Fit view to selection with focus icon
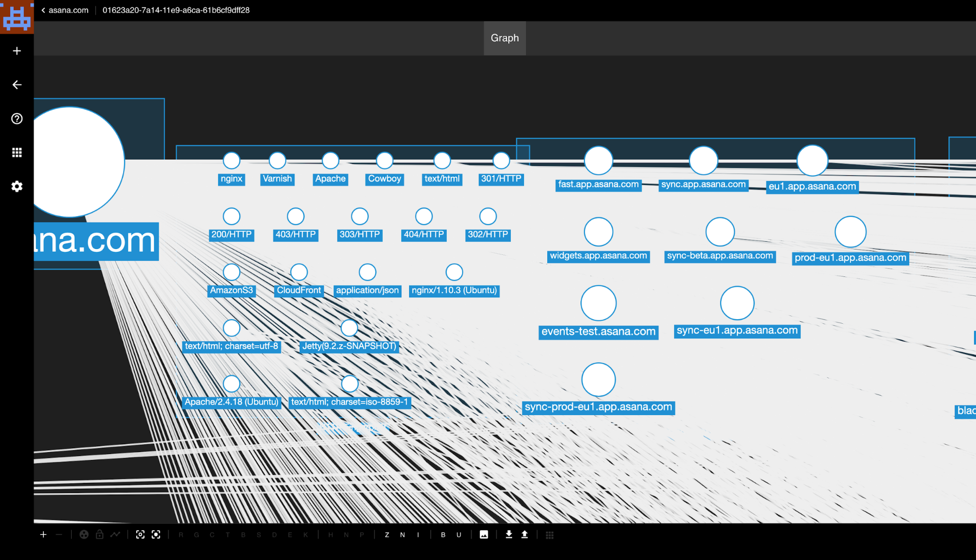The height and width of the screenshot is (560, 976). 156,534
